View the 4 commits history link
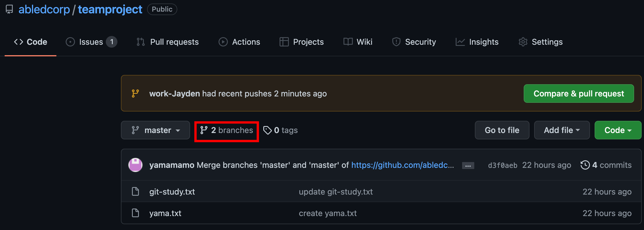 (606, 165)
